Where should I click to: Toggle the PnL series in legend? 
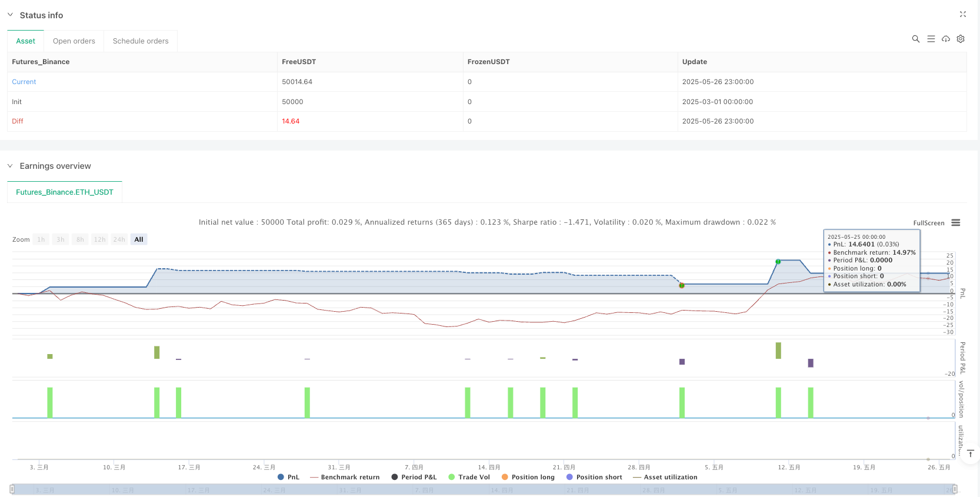pos(288,477)
